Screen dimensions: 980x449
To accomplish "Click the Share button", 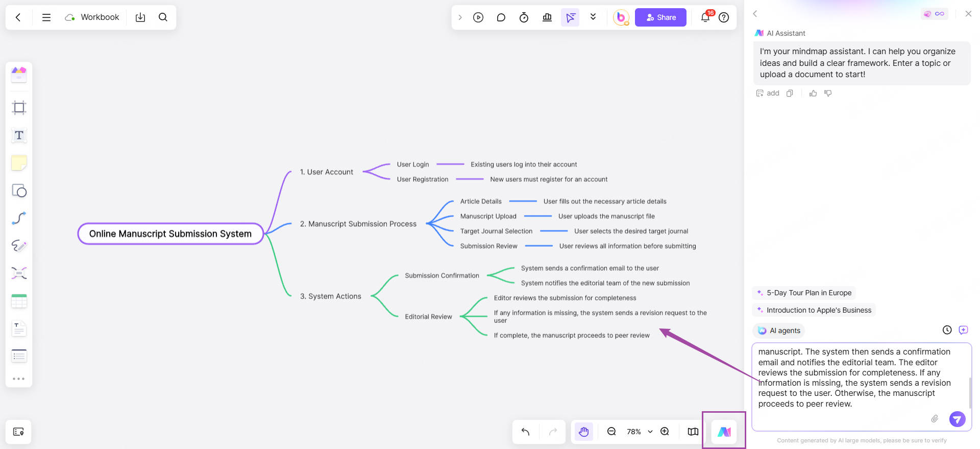I will pyautogui.click(x=660, y=17).
